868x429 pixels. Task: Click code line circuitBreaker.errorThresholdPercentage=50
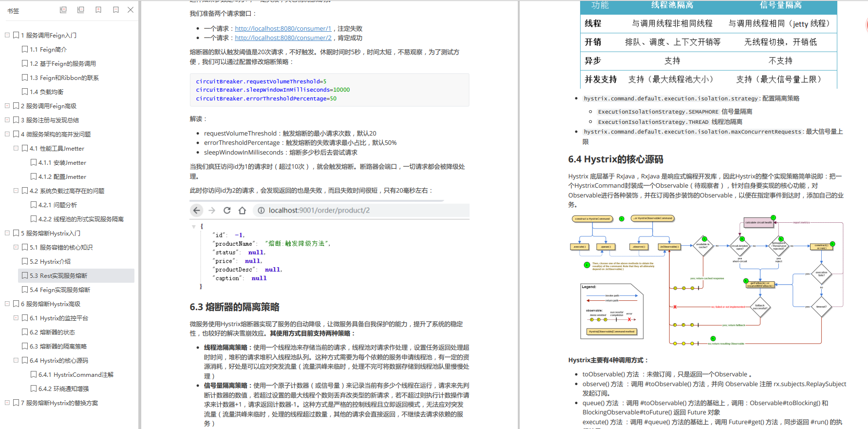tap(266, 98)
